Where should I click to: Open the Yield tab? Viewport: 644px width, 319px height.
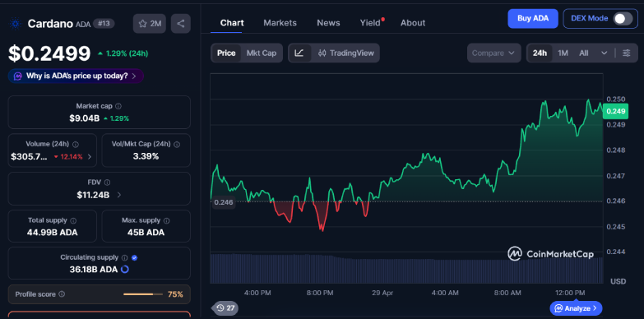[370, 22]
